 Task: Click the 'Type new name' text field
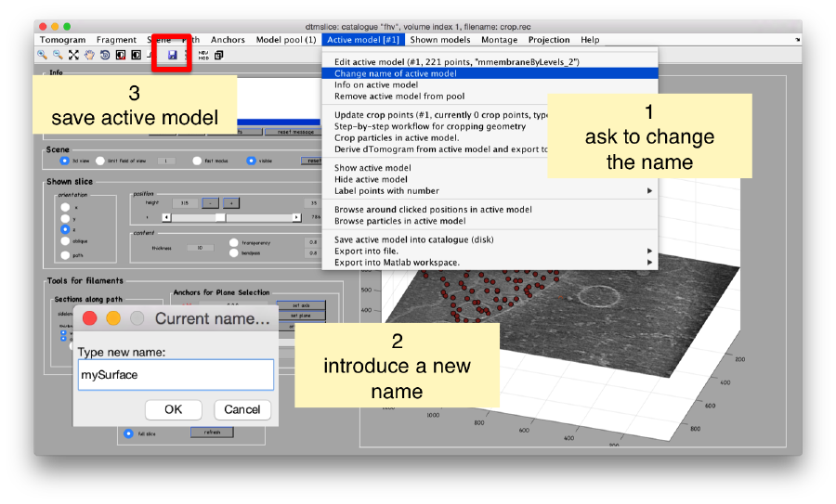176,376
